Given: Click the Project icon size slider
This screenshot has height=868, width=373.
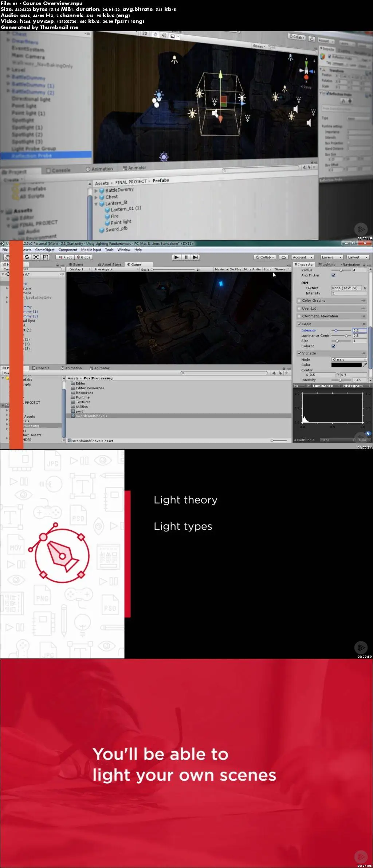Looking at the screenshot, I should pyautogui.click(x=279, y=441).
